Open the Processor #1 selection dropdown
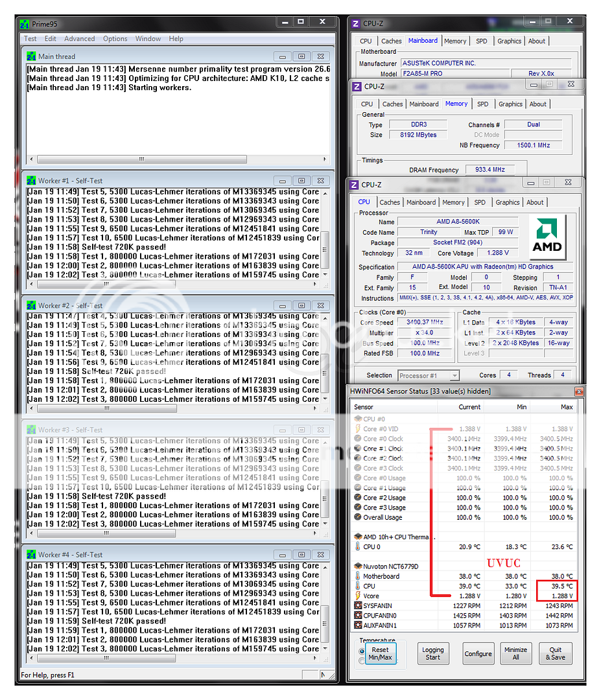Viewport: 601px width, 700px height. coord(454,375)
